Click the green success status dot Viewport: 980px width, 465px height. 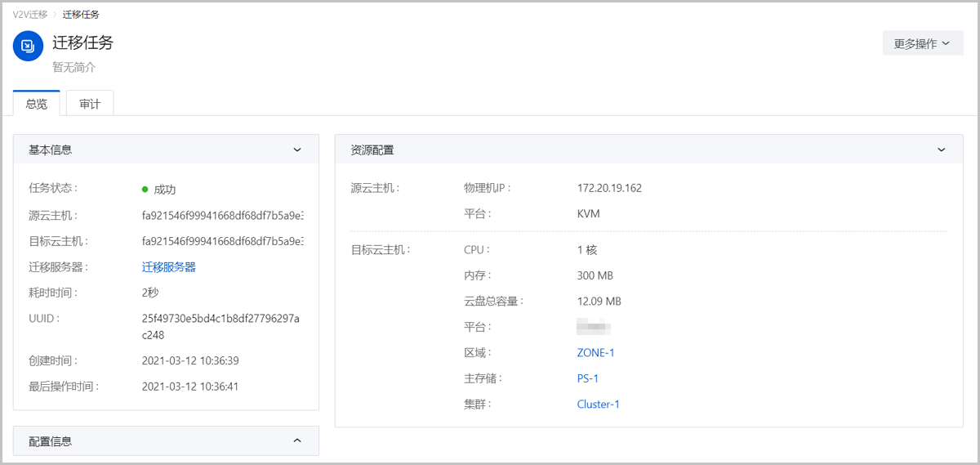click(x=145, y=190)
